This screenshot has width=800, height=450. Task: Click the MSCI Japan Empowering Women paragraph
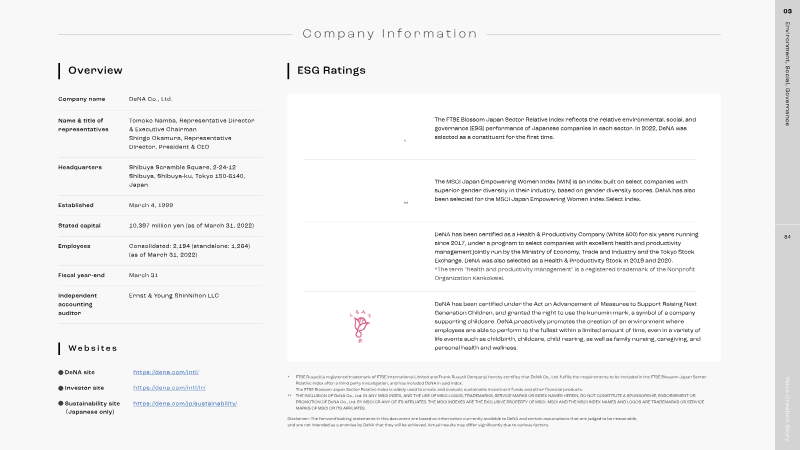(x=565, y=190)
